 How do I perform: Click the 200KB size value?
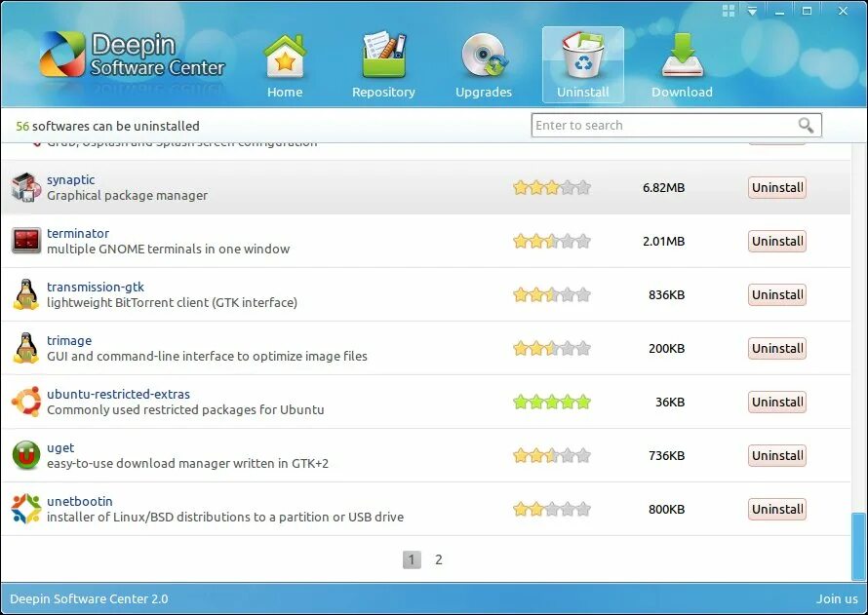click(x=666, y=348)
